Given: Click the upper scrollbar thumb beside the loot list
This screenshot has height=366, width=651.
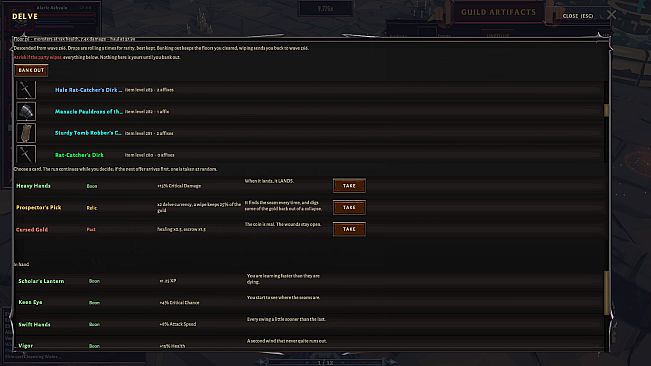Looking at the screenshot, I should (606, 110).
